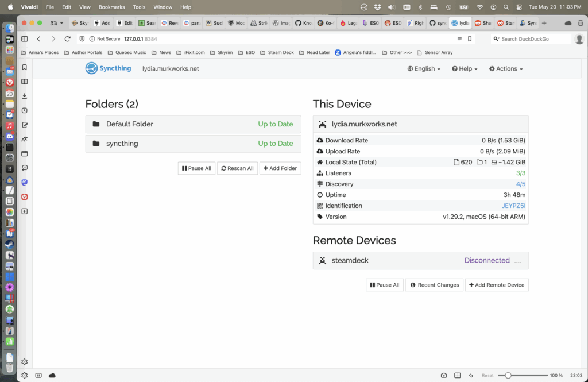Open the Actions dropdown menu
Image resolution: width=588 pixels, height=382 pixels.
[506, 68]
